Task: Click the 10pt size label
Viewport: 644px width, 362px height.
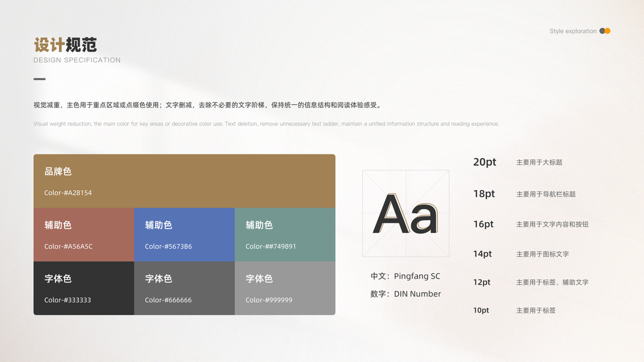Action: click(481, 310)
